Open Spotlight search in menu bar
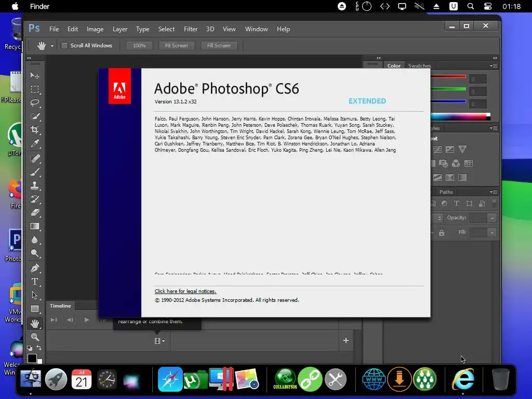 coord(470,6)
